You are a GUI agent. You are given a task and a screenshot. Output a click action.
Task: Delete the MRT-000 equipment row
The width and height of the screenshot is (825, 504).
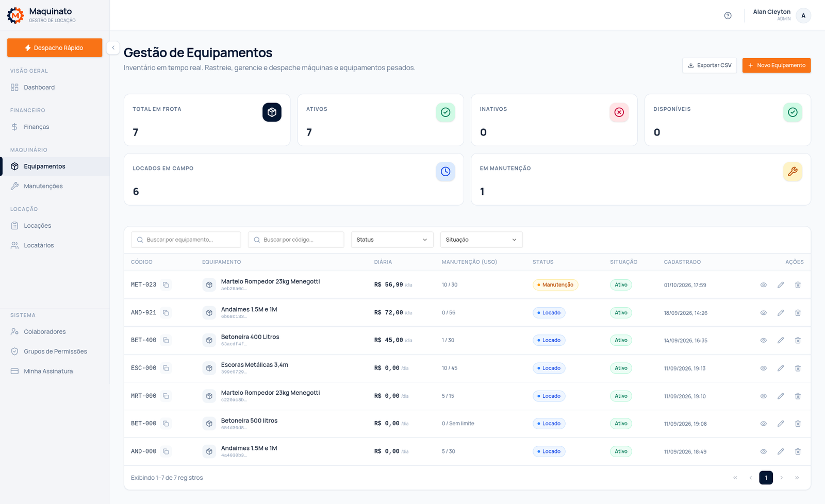click(x=798, y=396)
